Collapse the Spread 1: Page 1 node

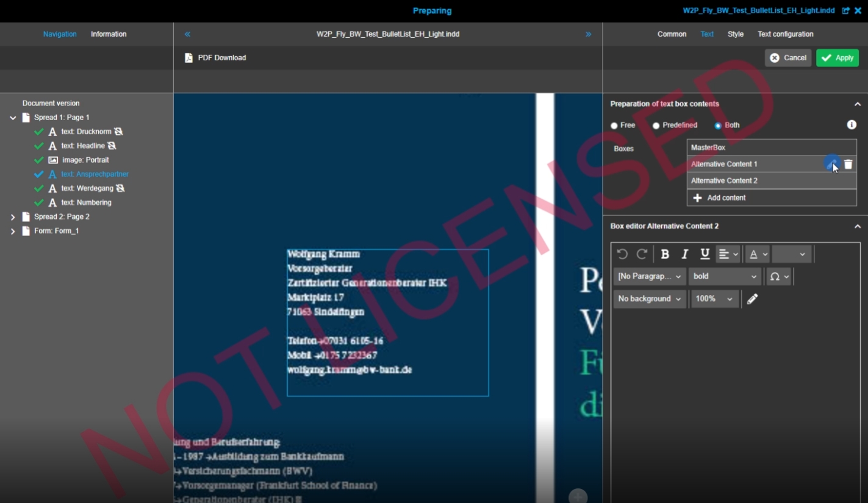tap(13, 118)
